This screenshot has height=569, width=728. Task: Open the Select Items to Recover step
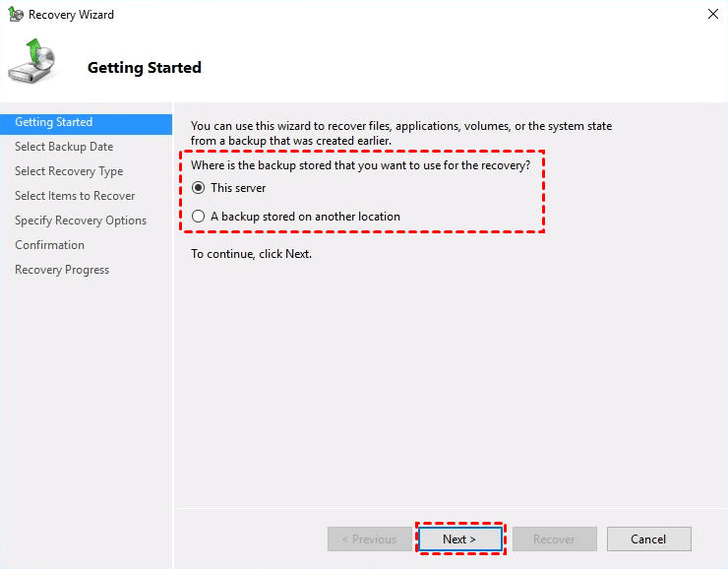[x=75, y=196]
